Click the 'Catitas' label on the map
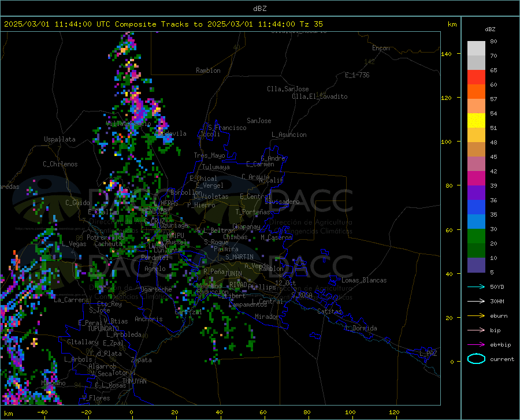 click(x=330, y=311)
